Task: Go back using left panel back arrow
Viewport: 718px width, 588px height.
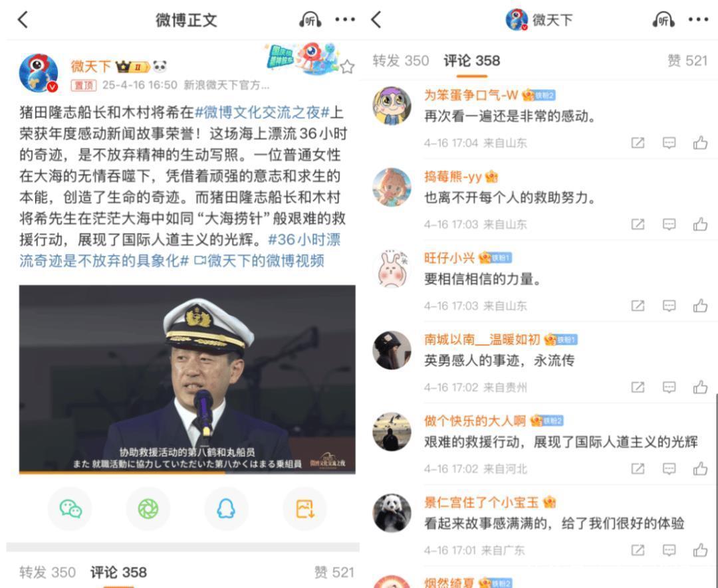Action: click(x=23, y=20)
